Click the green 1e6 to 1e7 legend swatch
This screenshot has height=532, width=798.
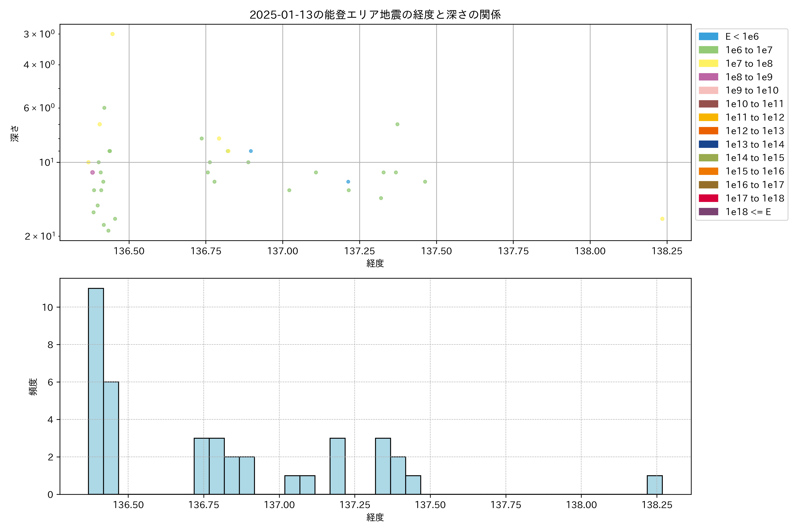[x=708, y=50]
